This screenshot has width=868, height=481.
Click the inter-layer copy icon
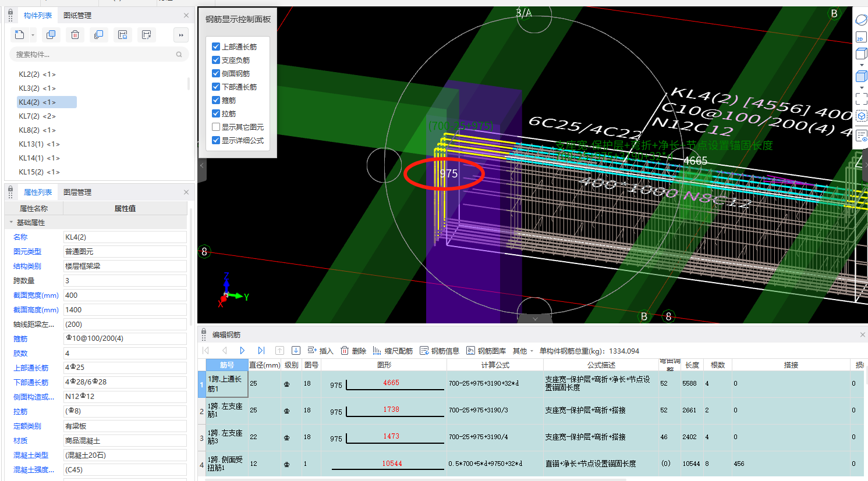98,35
